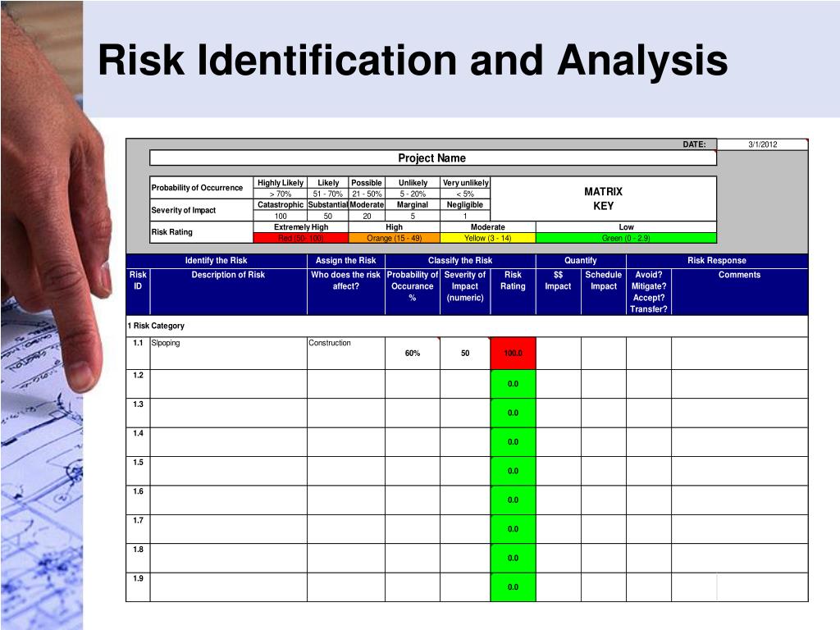This screenshot has height=630, width=840.
Task: Select the Unlikely cell
Action: (413, 183)
